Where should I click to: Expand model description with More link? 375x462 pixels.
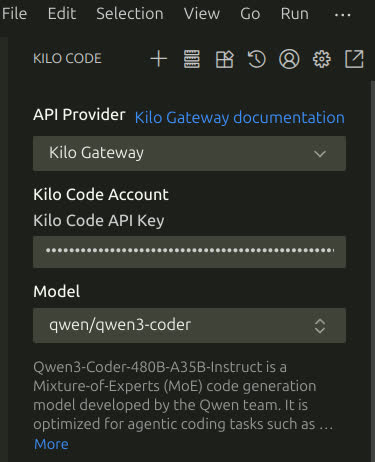click(51, 444)
